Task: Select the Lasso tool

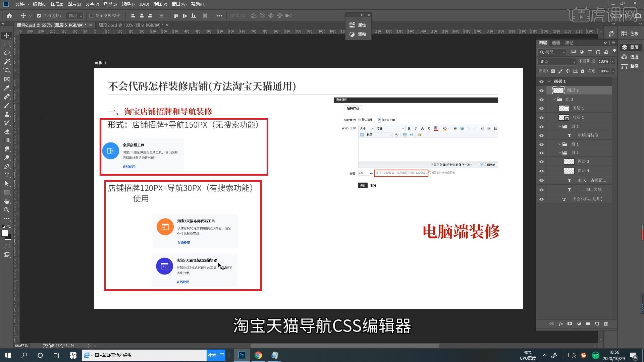Action: 7,53
